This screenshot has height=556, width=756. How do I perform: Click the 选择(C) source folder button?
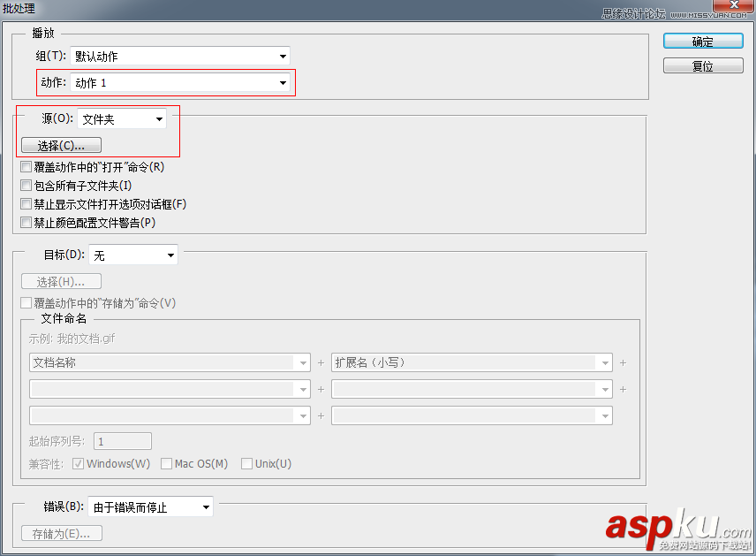(60, 144)
